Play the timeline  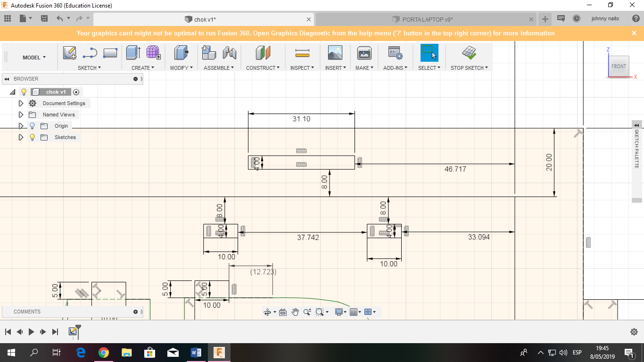32,332
